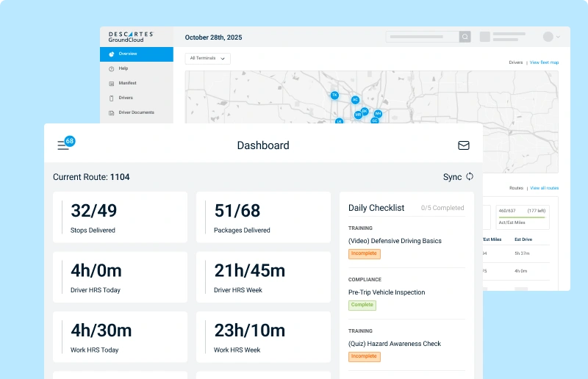This screenshot has width=588, height=379.
Task: Click the Driver Documents sidebar icon
Action: click(111, 112)
